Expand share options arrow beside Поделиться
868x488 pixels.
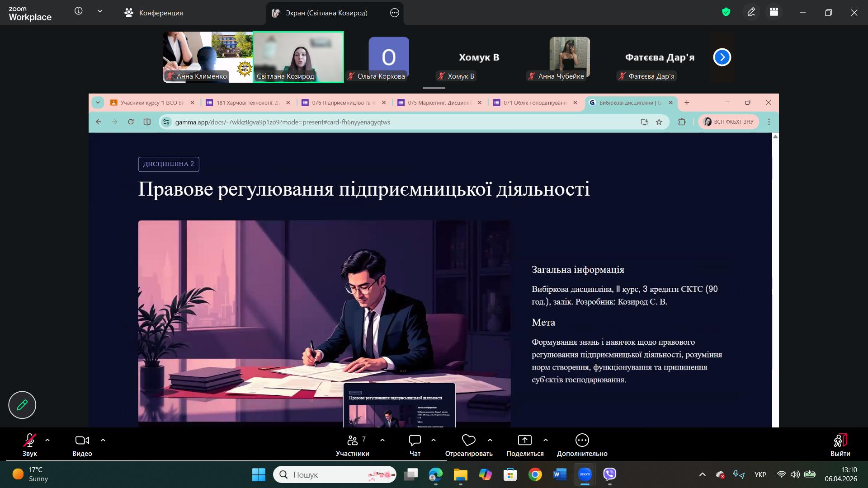[x=546, y=440]
